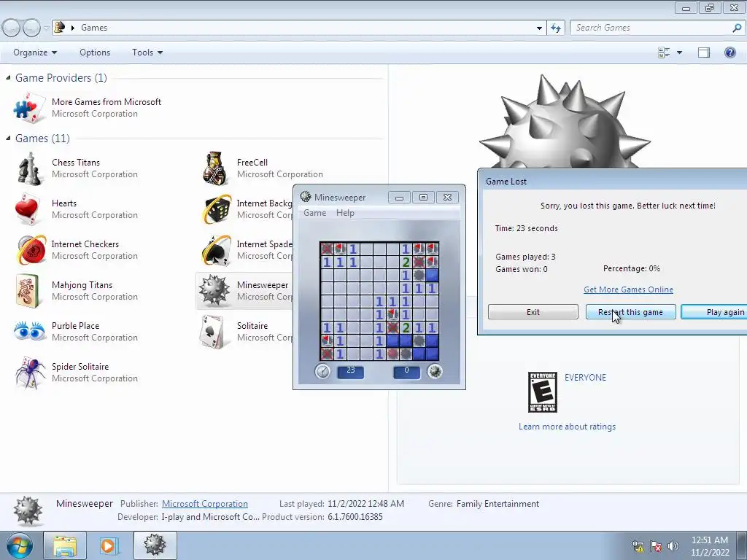Click the green 2 in the board's top rows
This screenshot has height=560, width=747.
click(x=406, y=262)
